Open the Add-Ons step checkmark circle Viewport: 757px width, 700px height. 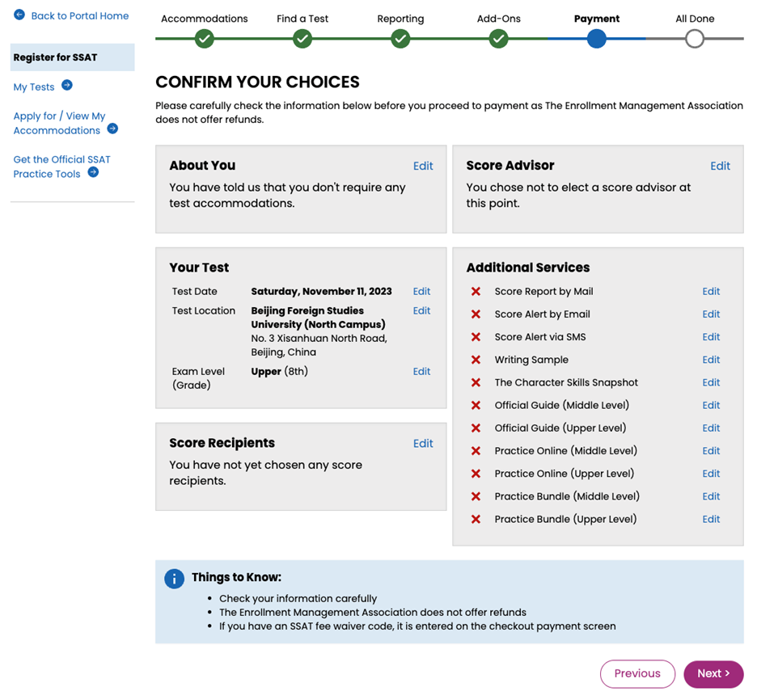coord(499,38)
